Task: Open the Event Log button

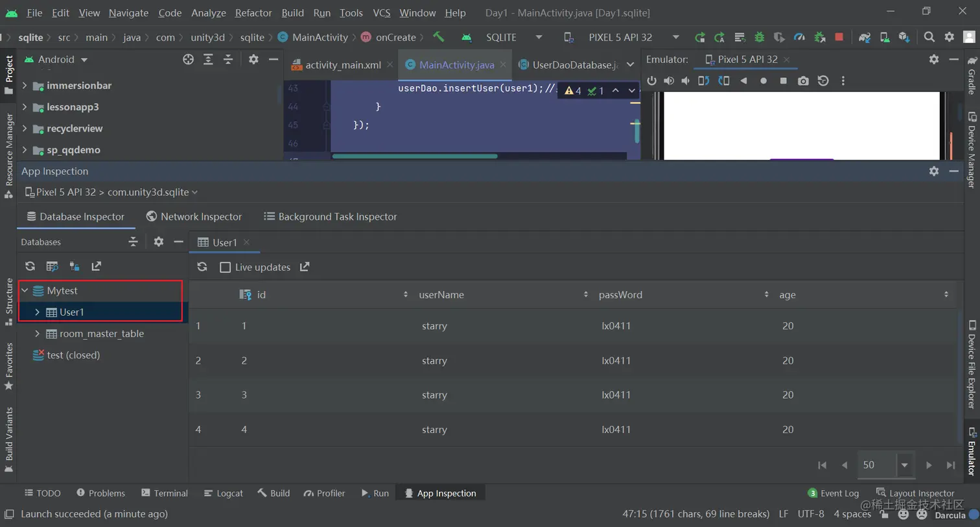Action: (x=833, y=493)
